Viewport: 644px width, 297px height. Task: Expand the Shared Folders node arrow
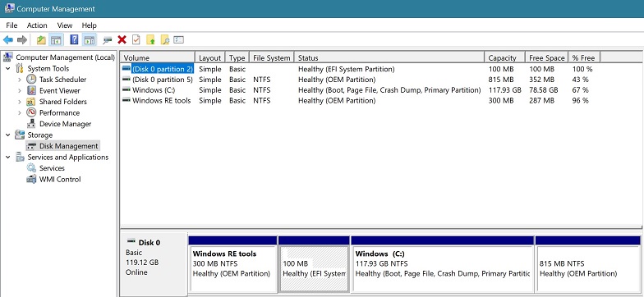[20, 102]
